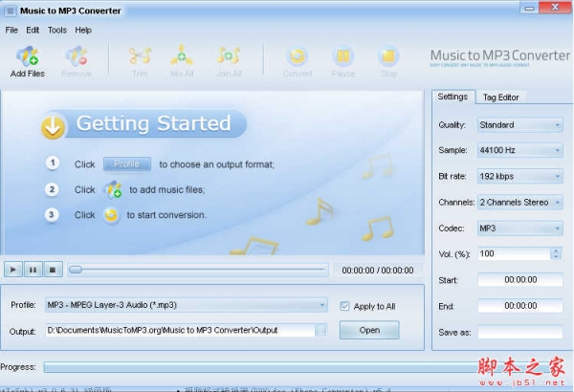Image resolution: width=574 pixels, height=392 pixels.
Task: Click the Save as input field
Action: click(x=519, y=332)
